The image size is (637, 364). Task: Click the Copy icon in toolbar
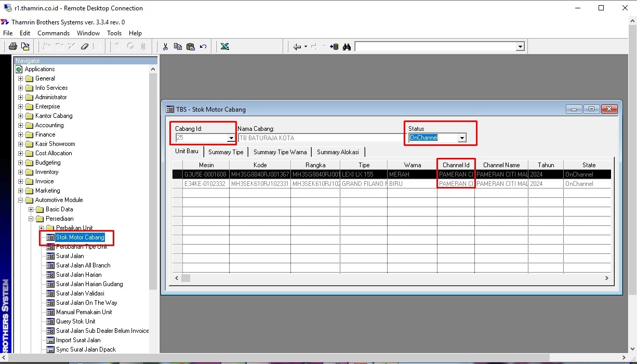pyautogui.click(x=178, y=47)
